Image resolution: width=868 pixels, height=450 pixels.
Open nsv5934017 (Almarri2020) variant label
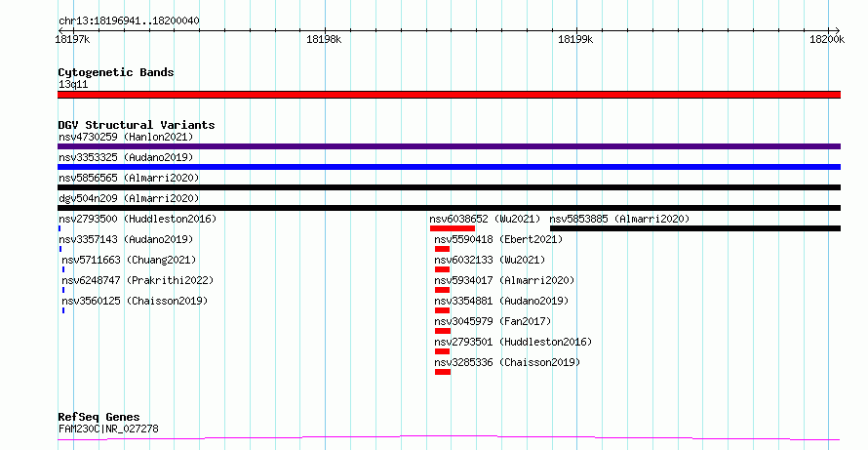pyautogui.click(x=504, y=280)
